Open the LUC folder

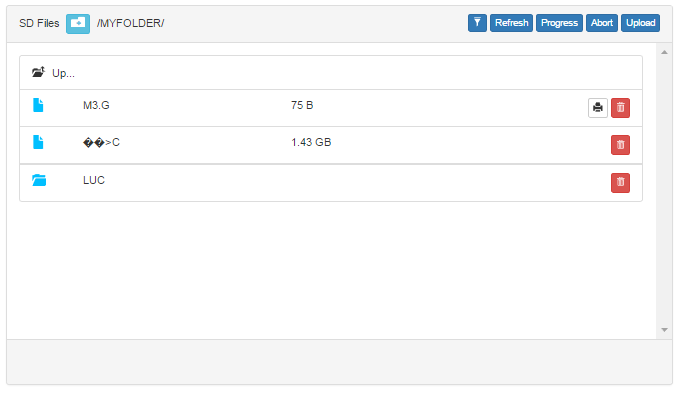94,180
